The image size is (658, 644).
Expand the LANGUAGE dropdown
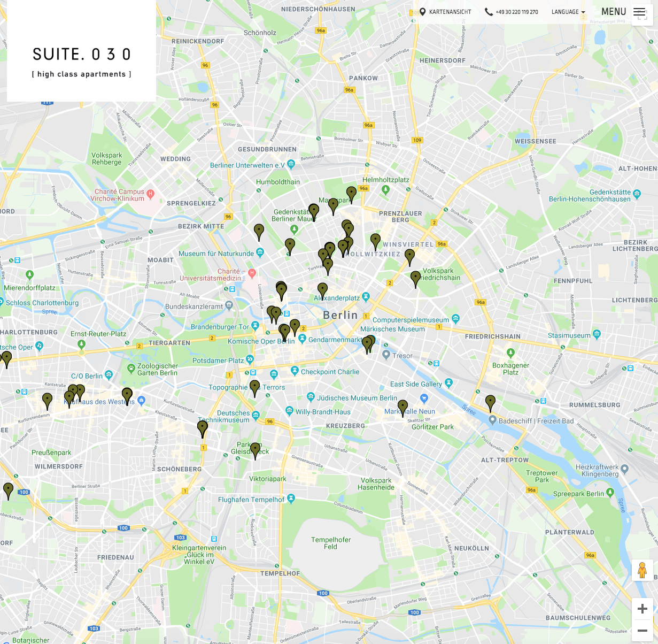point(568,12)
